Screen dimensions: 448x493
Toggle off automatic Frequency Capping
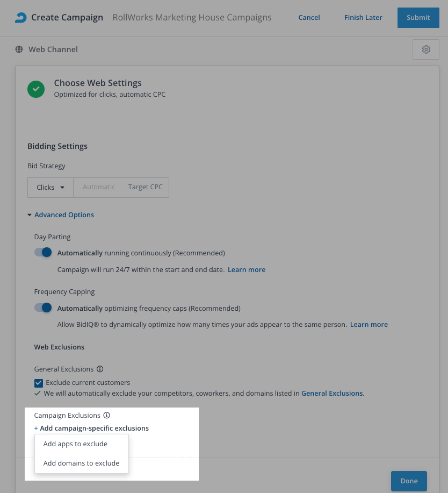click(x=43, y=308)
